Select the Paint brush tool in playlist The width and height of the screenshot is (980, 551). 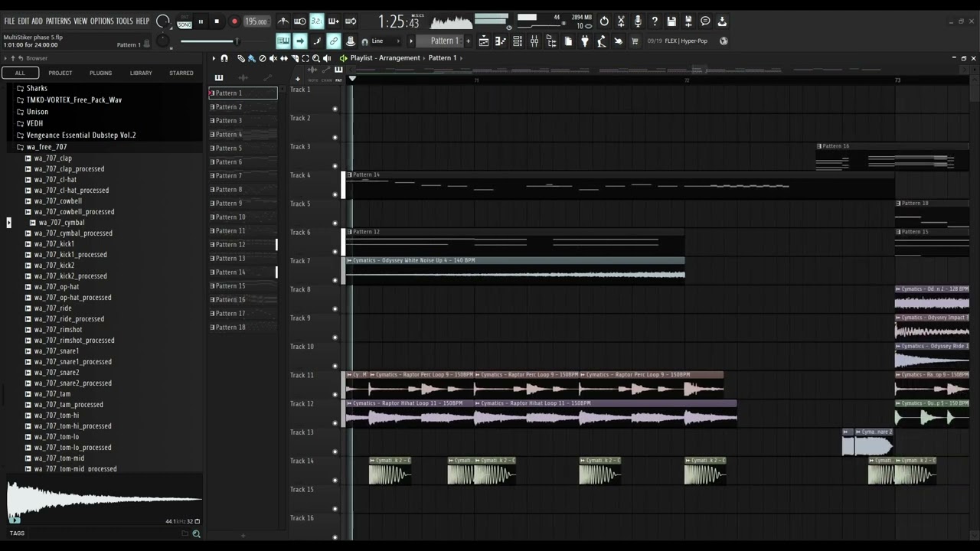point(252,58)
